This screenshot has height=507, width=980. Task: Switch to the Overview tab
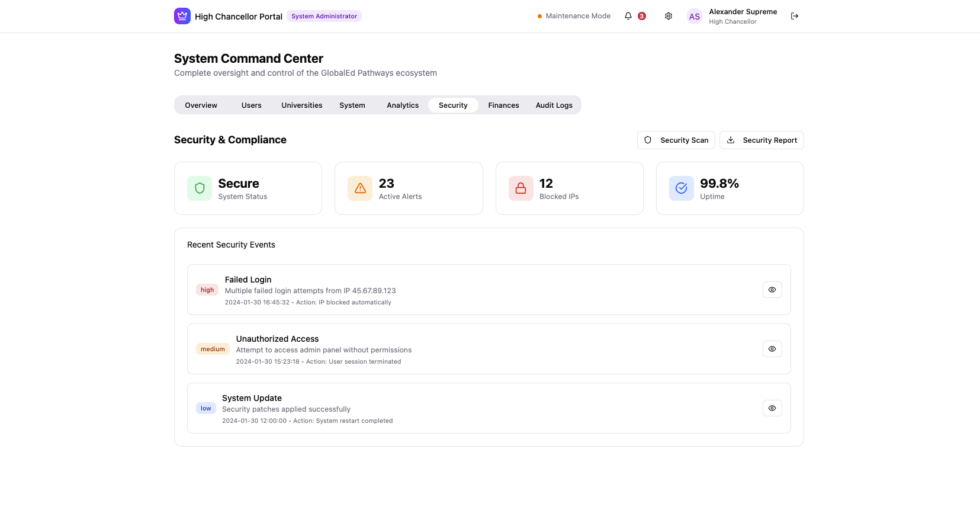coord(201,105)
